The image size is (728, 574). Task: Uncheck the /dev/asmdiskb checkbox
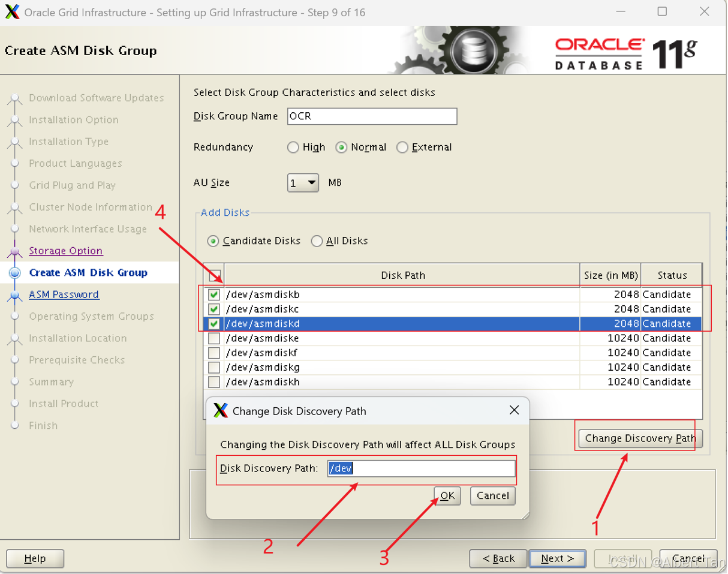(214, 294)
